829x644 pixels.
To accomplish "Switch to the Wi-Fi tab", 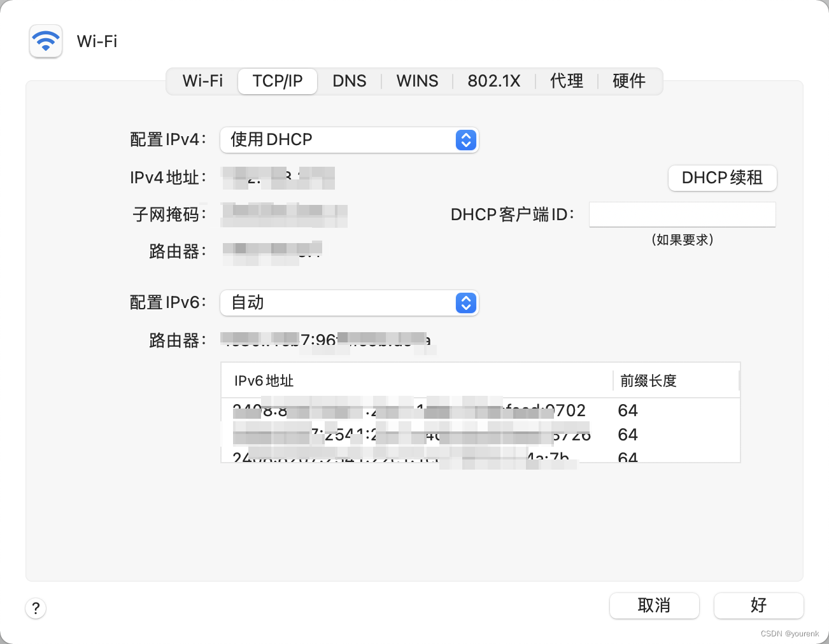I will (202, 81).
